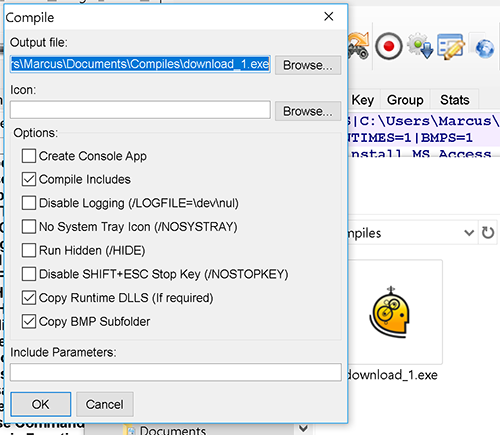Viewport: 500px width, 435px height.
Task: Uncheck the Compile Includes option
Action: click(29, 179)
